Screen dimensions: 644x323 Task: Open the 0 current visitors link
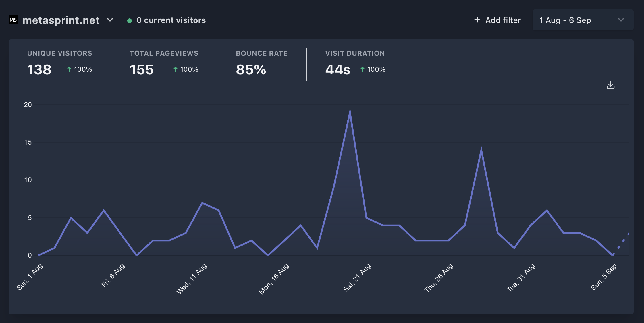pos(171,20)
